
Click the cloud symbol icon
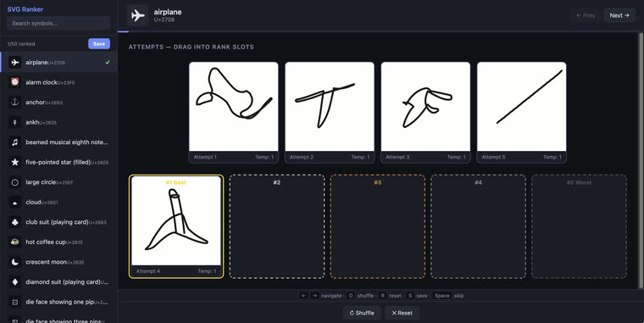coord(14,202)
